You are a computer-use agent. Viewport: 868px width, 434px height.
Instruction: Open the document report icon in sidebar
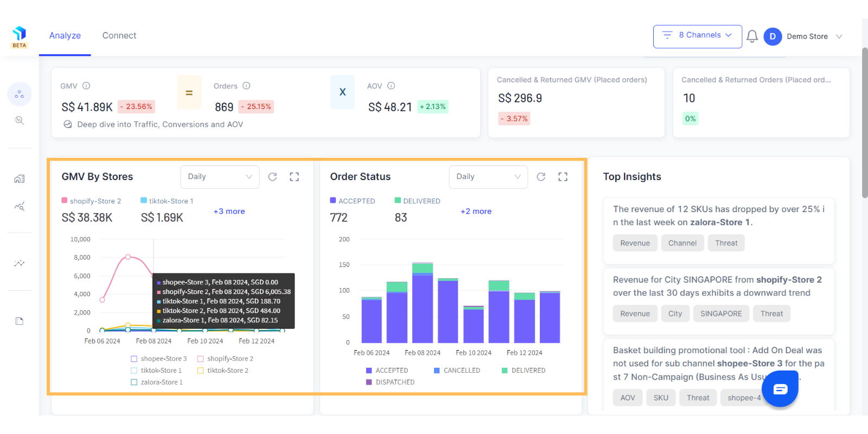(20, 321)
